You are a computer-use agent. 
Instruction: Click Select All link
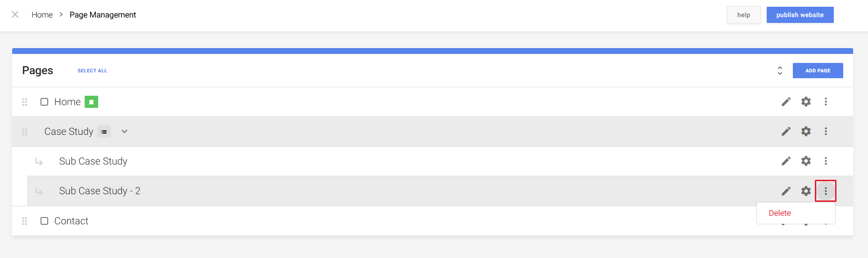[92, 71]
